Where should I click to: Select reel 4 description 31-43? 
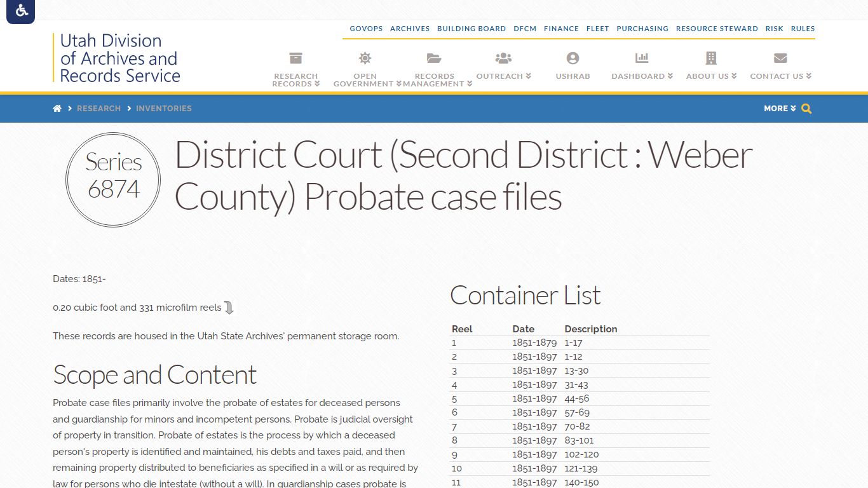click(x=576, y=385)
